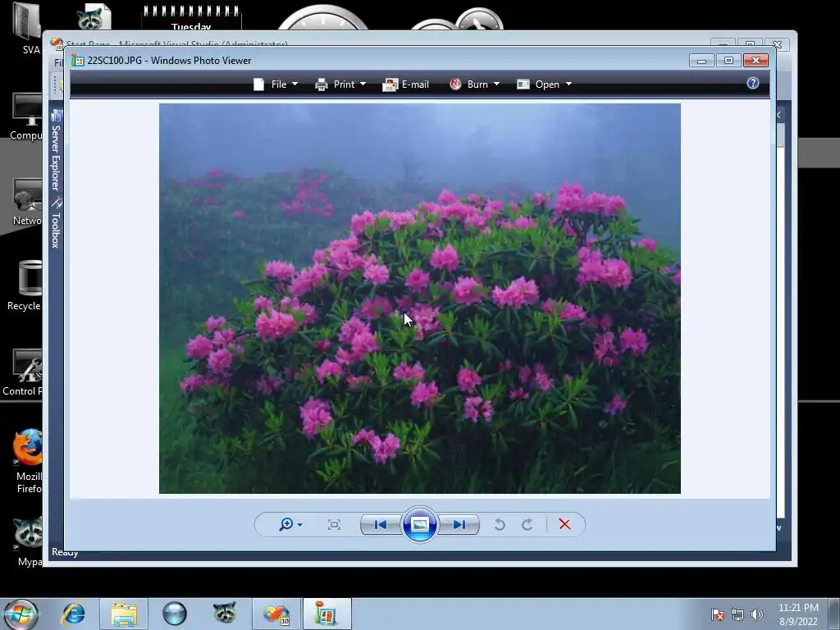Go to the previous photo

point(381,524)
